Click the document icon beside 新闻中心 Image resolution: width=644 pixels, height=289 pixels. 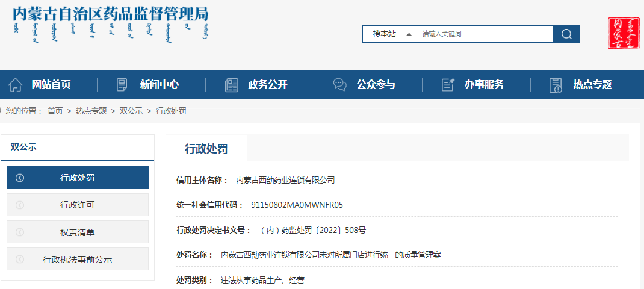(x=122, y=85)
